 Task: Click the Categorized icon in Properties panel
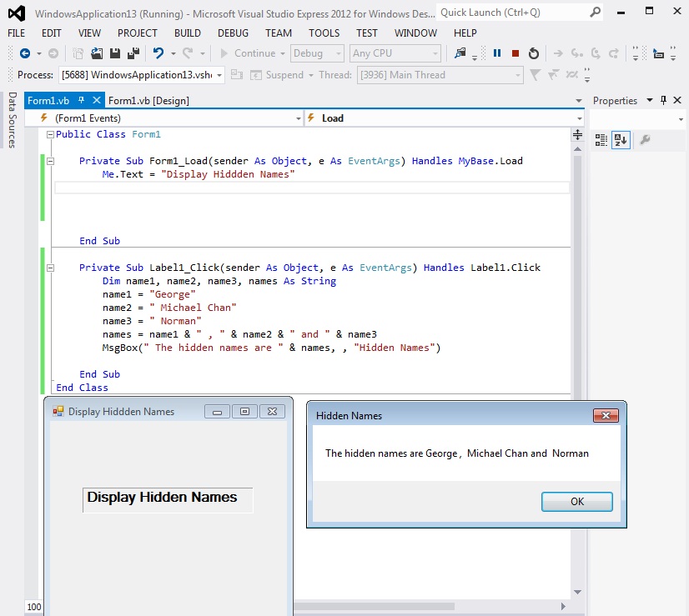pyautogui.click(x=601, y=140)
